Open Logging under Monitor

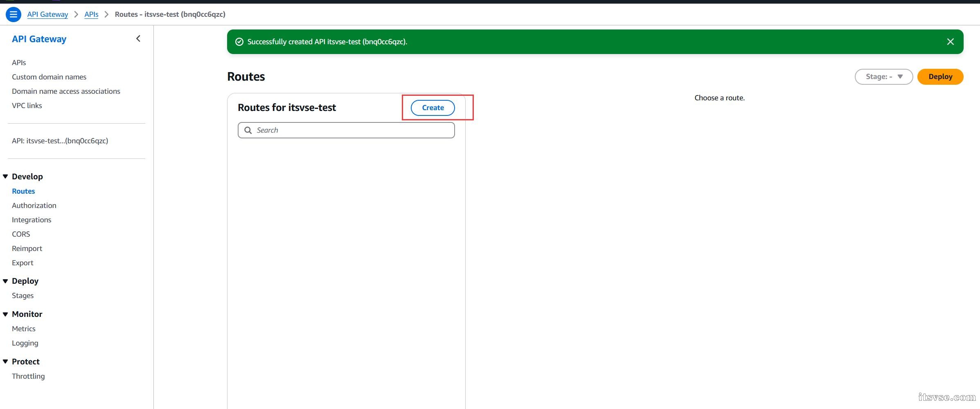(25, 343)
